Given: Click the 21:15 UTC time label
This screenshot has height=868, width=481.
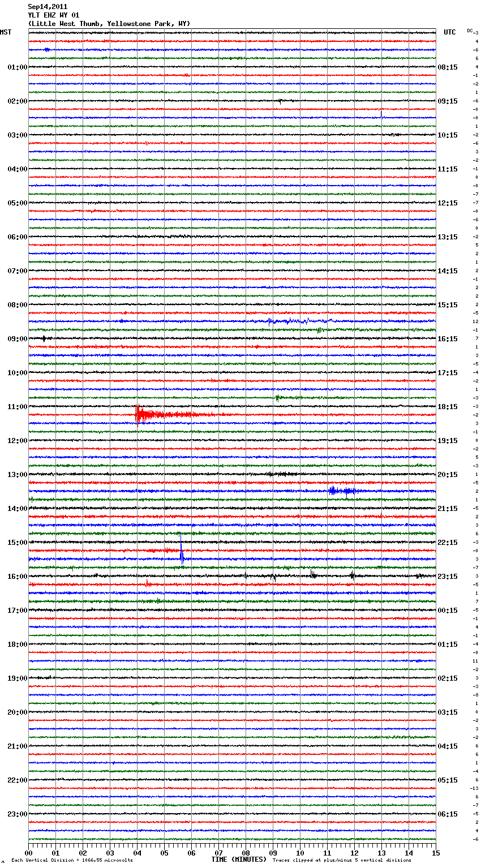Looking at the screenshot, I should click(448, 509).
